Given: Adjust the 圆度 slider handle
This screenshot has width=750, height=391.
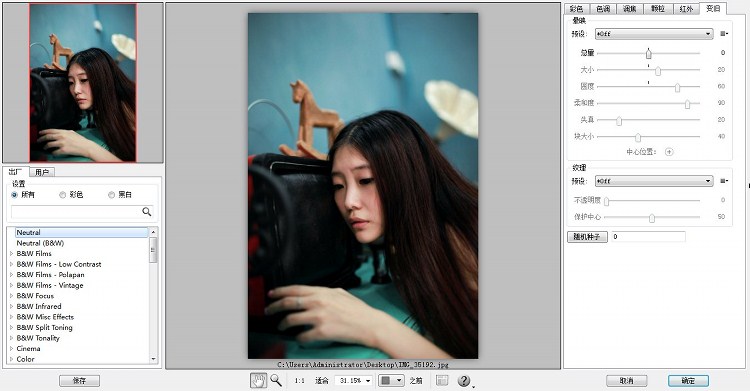Looking at the screenshot, I should (x=677, y=87).
